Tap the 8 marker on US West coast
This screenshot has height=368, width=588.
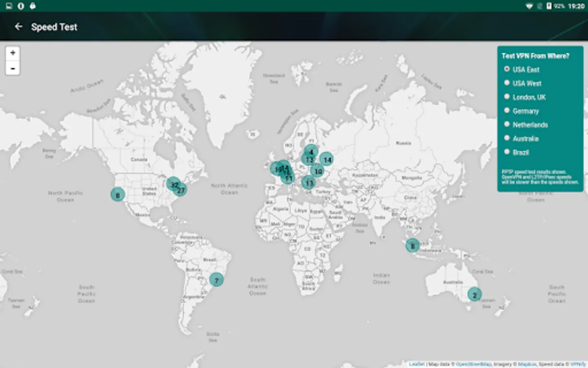tap(118, 195)
